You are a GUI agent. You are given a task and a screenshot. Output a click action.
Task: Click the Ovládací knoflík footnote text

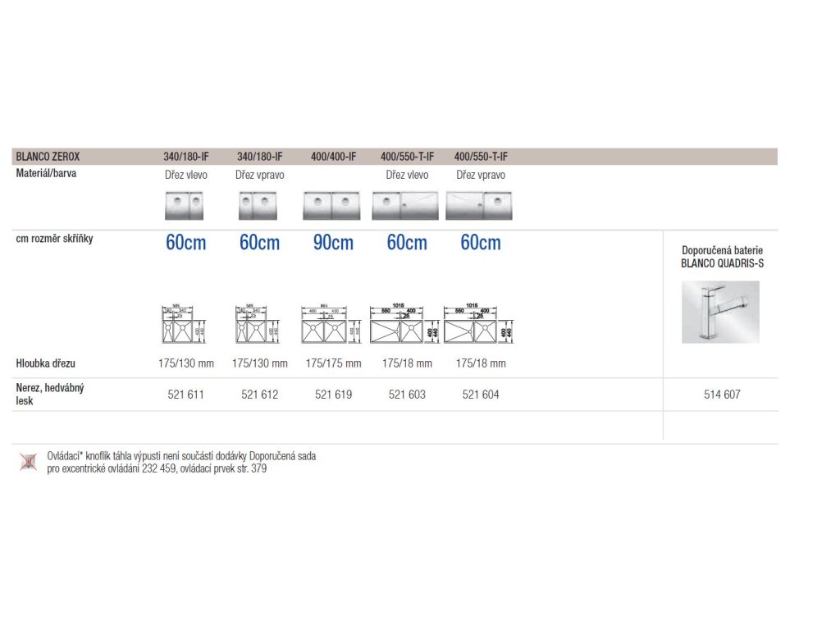181,462
